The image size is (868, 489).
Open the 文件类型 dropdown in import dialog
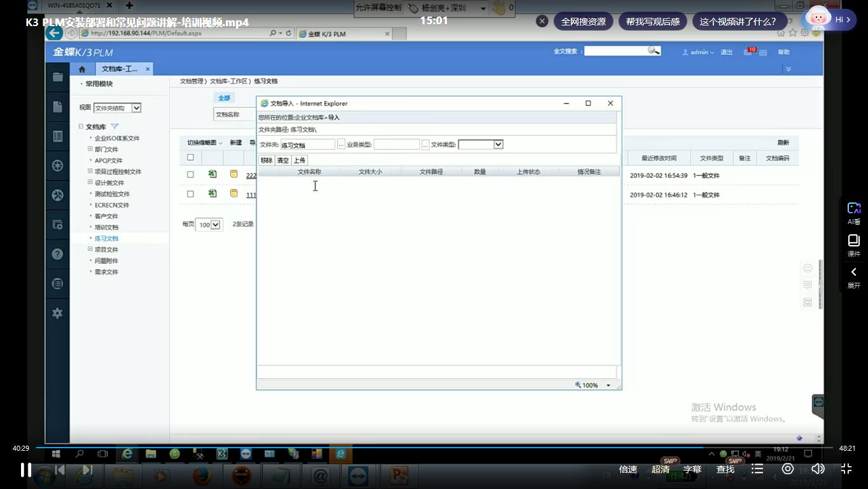[x=480, y=145]
